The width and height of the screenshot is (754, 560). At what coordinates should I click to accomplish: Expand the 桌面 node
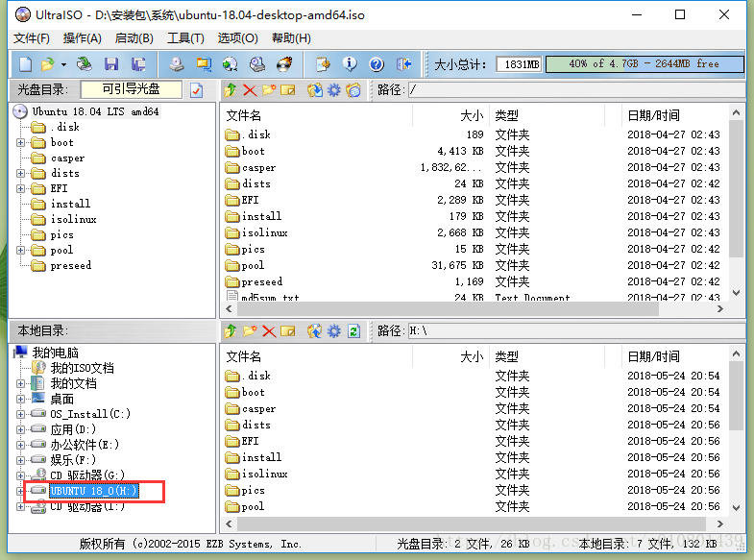pyautogui.click(x=20, y=399)
